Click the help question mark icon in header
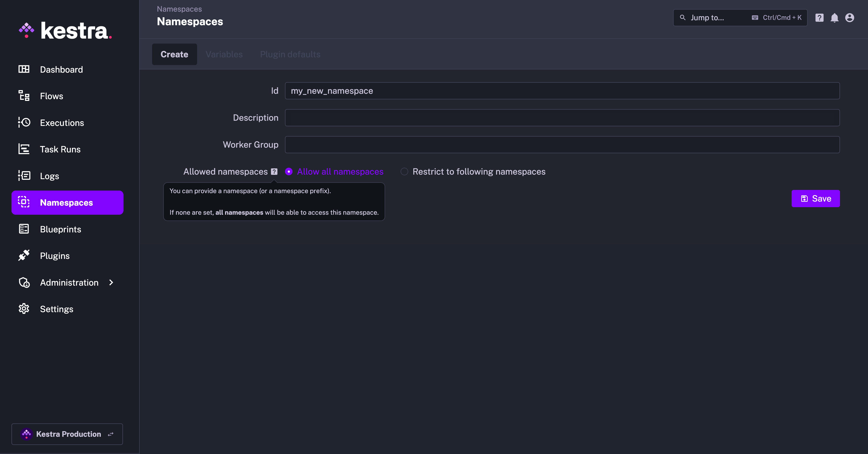868x454 pixels. [x=819, y=18]
